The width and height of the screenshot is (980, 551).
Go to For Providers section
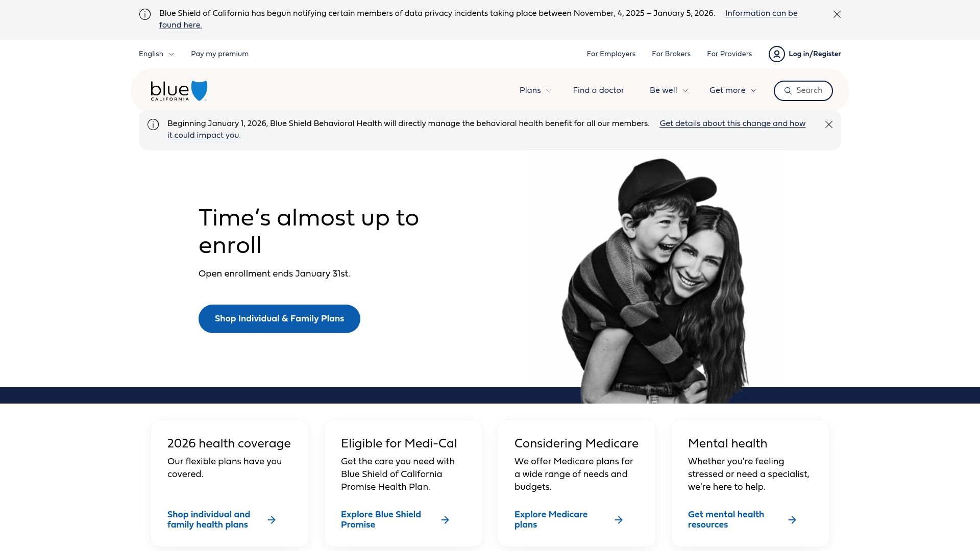point(729,54)
